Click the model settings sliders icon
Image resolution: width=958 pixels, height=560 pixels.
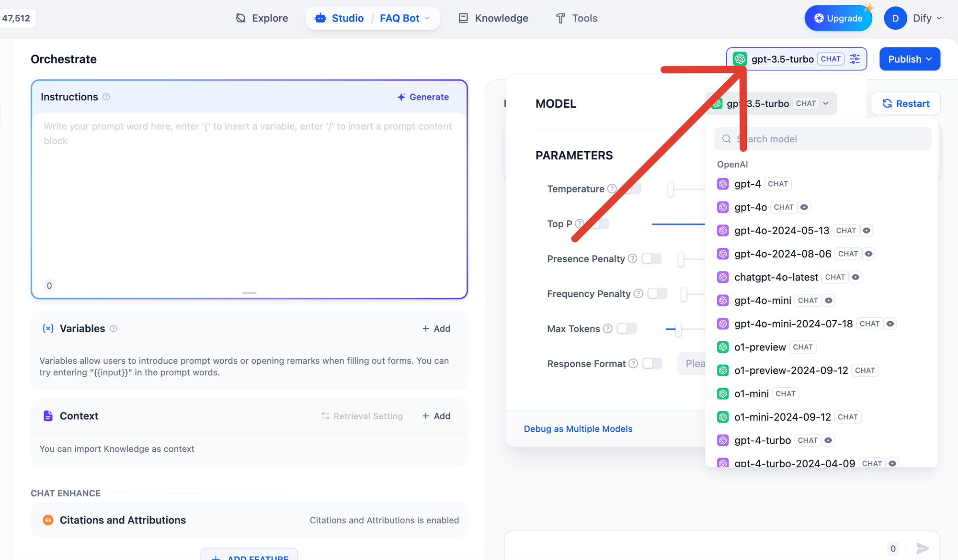855,59
